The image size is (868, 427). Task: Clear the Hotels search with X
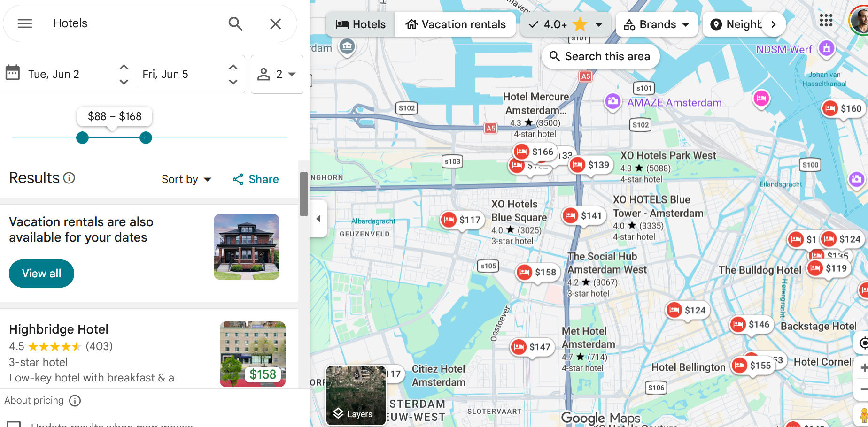click(x=276, y=23)
